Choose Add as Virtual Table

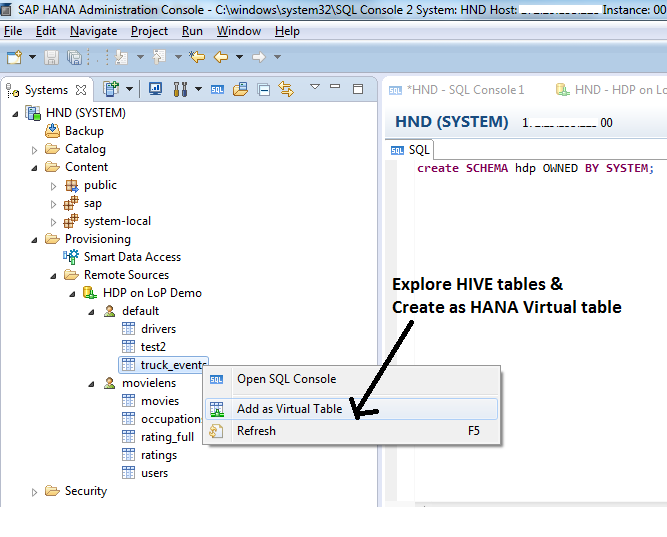tap(351, 409)
